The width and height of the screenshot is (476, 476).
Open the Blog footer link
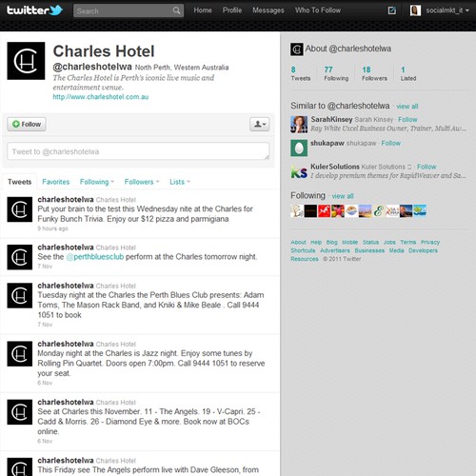tap(331, 242)
